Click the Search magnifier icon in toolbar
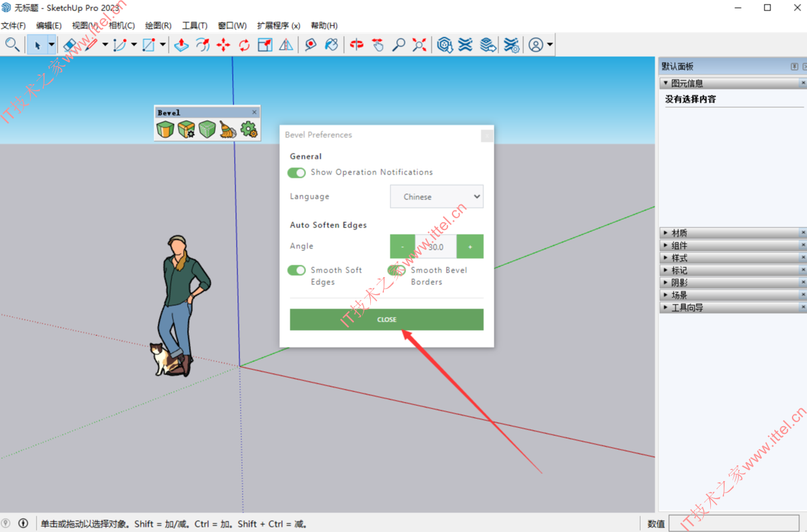The image size is (807, 532). click(12, 44)
